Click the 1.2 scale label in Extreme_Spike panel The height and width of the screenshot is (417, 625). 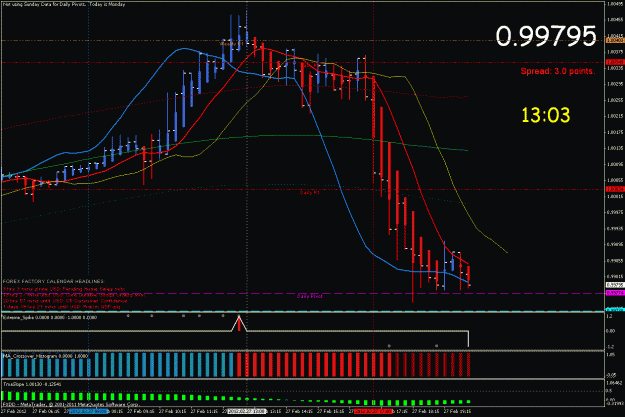pos(609,316)
